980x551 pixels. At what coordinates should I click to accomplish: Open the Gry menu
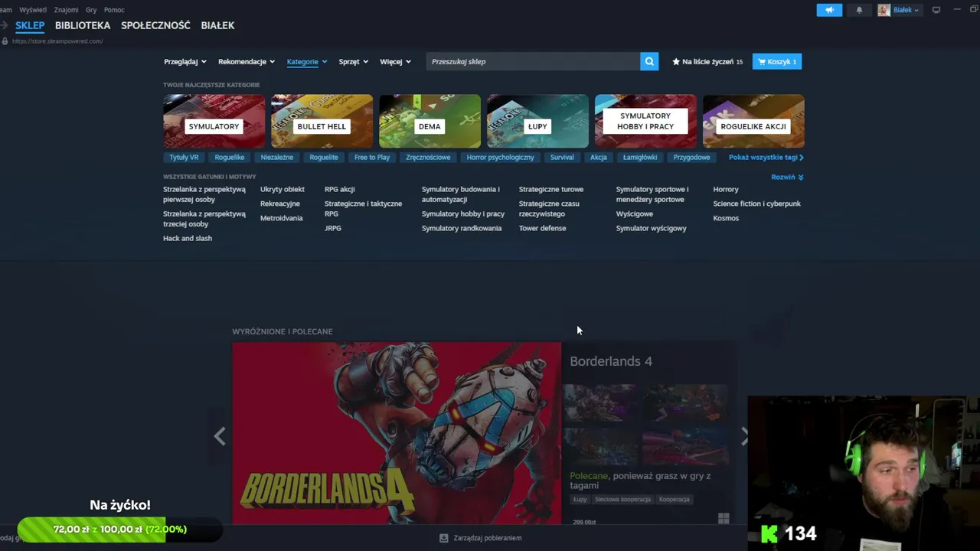[x=91, y=10]
